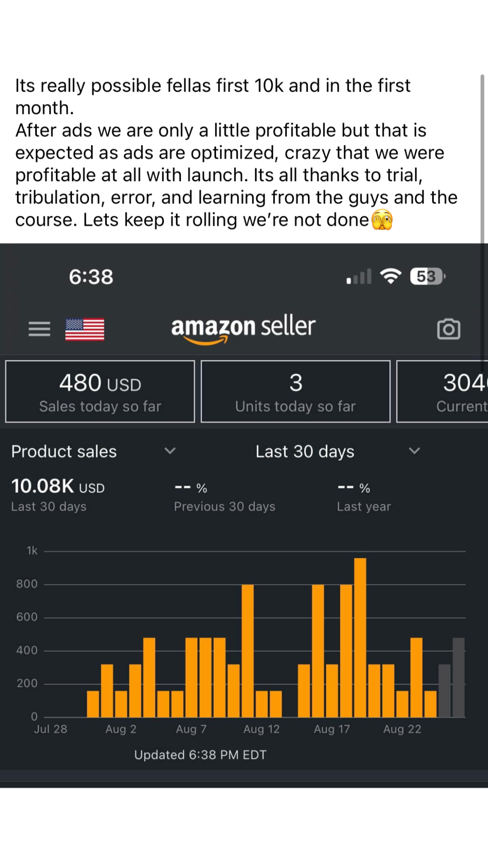This screenshot has width=488, height=868.
Task: Tap the Wi-Fi status icon
Action: pos(391,276)
